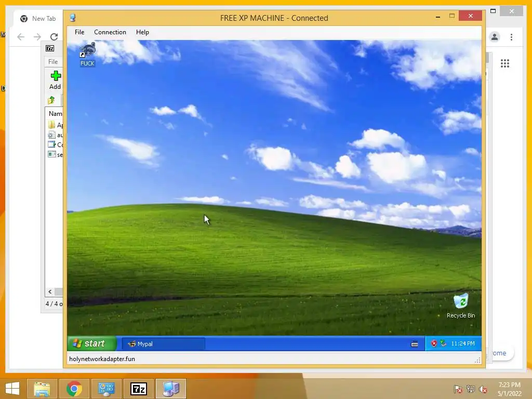
Task: Open the Connection menu
Action: (110, 32)
